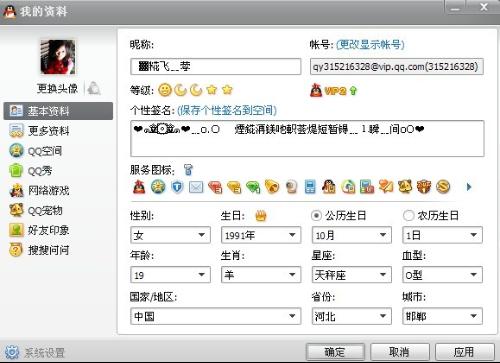This screenshot has height=363, width=500.
Task: Open the QQ空间 tab
Action: pyautogui.click(x=58, y=151)
